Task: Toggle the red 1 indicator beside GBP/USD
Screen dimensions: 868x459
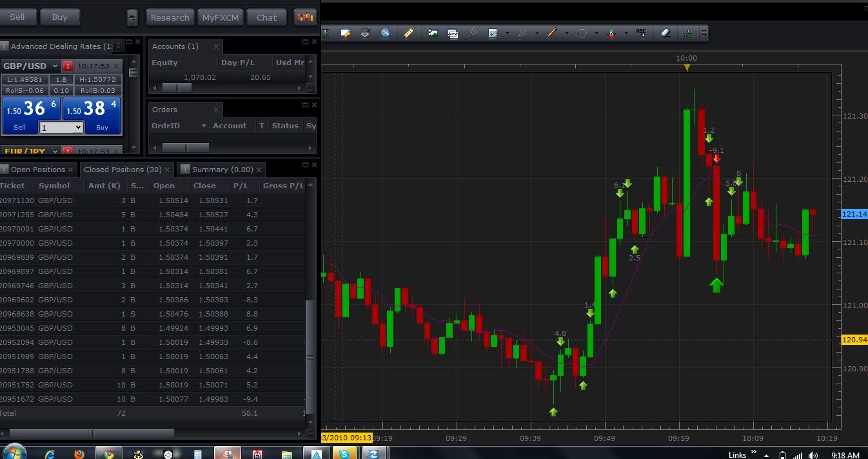Action: tap(68, 66)
